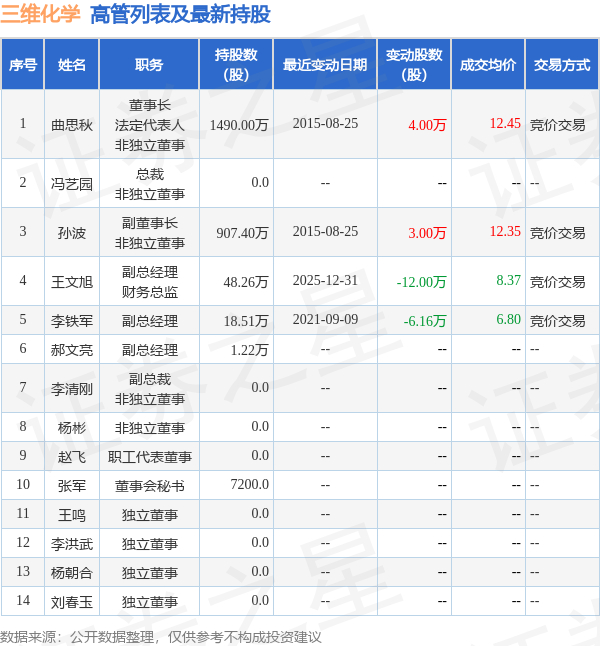Click the 2025-12-31 date cell
Screen dimensions: 600x646
[325, 281]
